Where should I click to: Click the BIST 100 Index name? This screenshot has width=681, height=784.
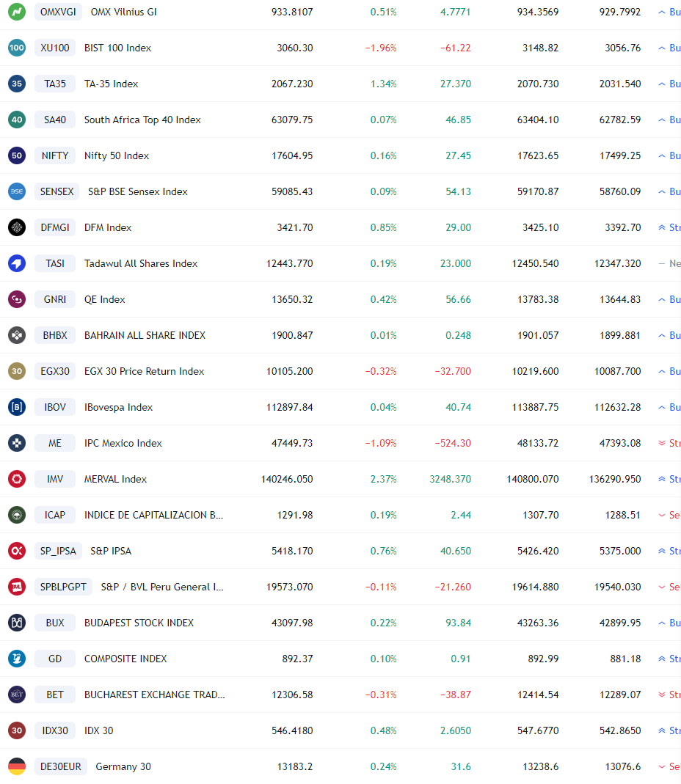coord(117,48)
